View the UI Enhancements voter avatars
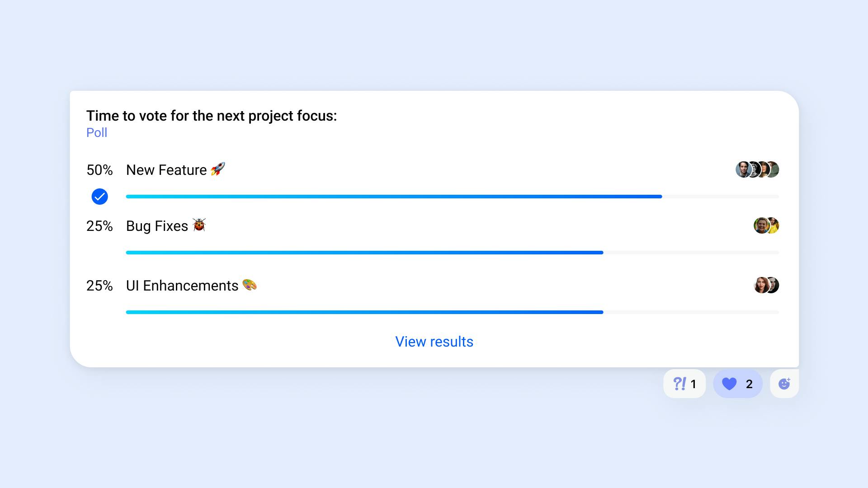868x488 pixels. [766, 285]
